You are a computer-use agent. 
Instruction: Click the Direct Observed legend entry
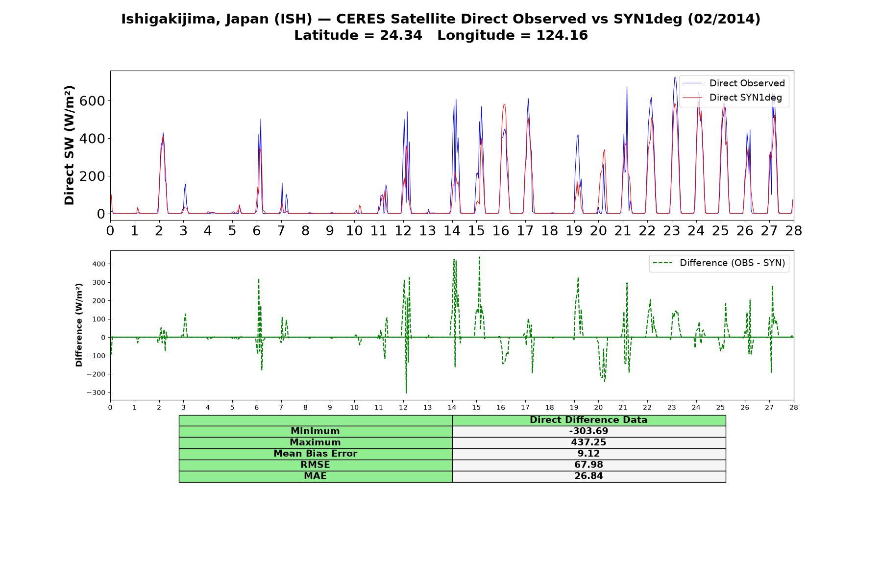pyautogui.click(x=734, y=83)
